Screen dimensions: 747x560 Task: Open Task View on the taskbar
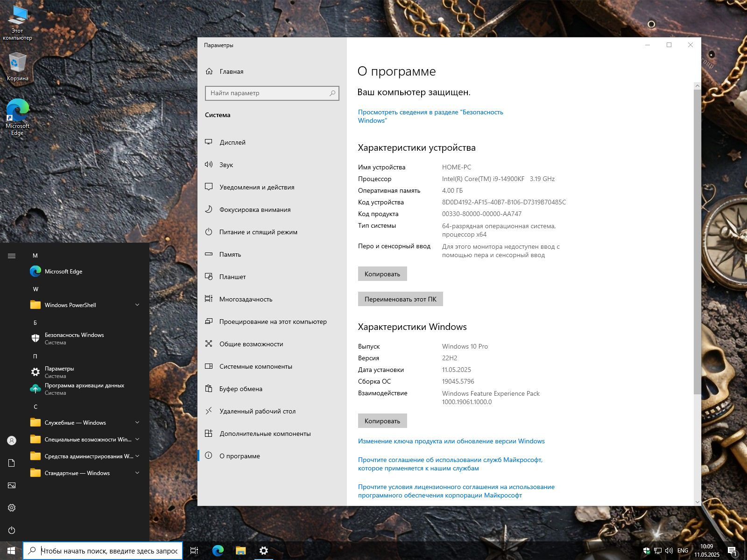(194, 551)
